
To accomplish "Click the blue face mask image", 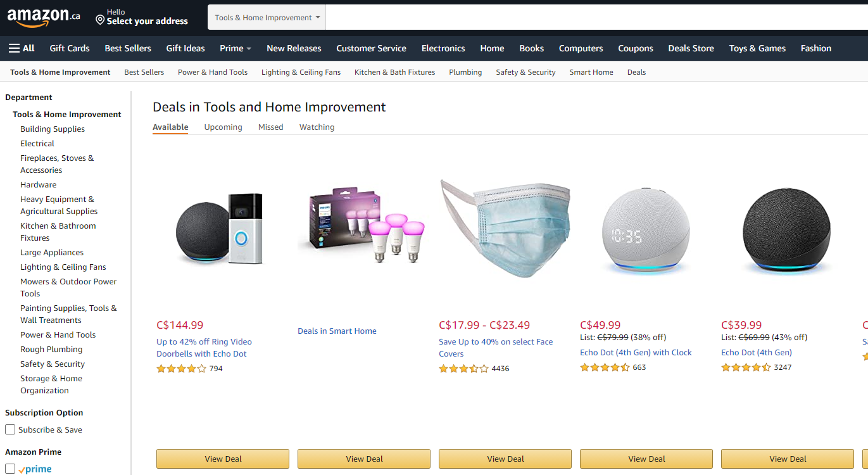I will [505, 228].
